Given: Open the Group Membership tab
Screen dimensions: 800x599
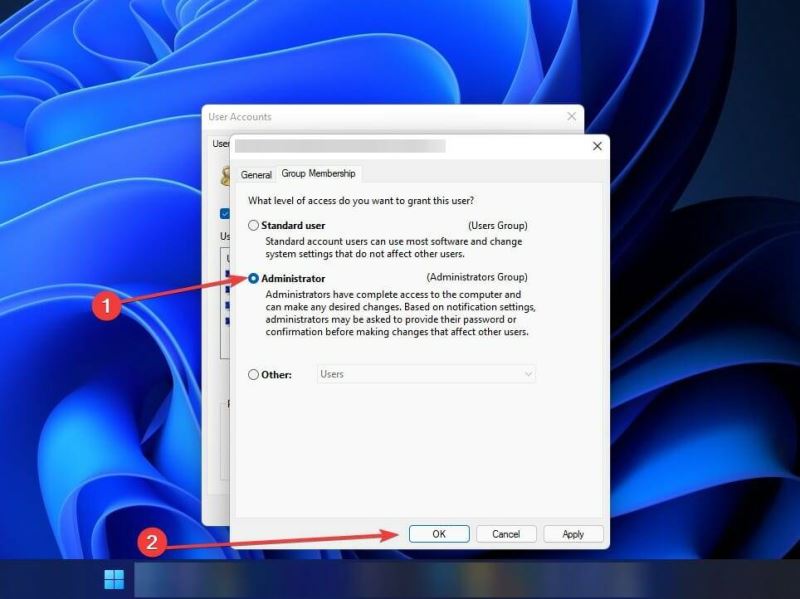Looking at the screenshot, I should 319,173.
